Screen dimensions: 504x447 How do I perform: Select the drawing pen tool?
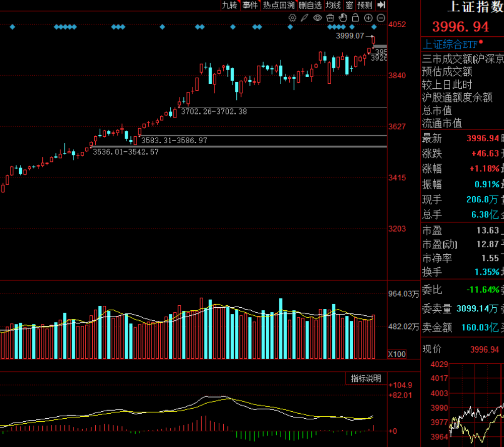pos(305,18)
